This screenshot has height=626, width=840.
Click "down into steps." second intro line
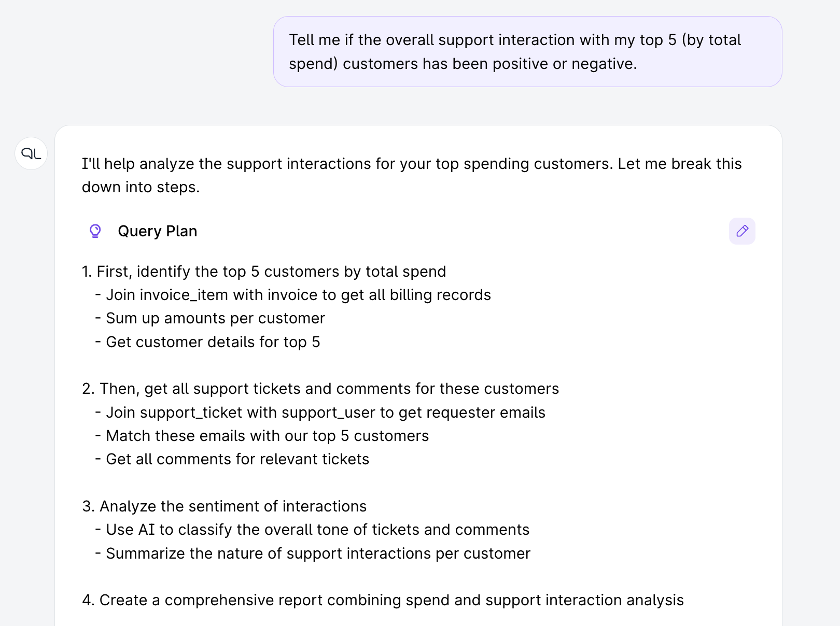click(x=141, y=187)
